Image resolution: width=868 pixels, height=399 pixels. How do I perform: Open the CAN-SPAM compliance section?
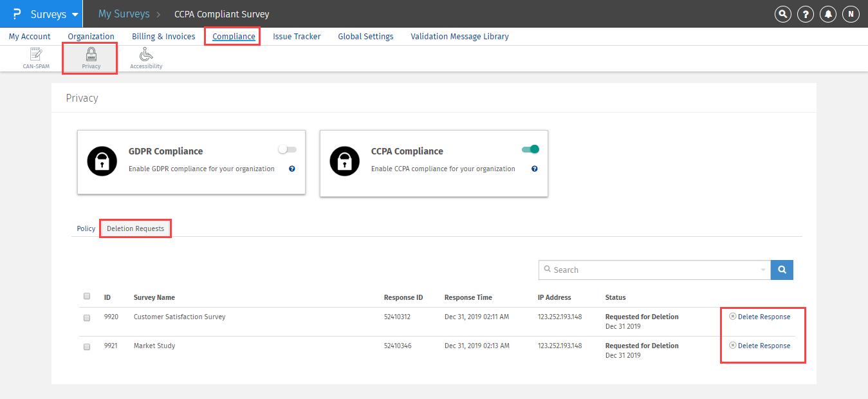tap(36, 58)
